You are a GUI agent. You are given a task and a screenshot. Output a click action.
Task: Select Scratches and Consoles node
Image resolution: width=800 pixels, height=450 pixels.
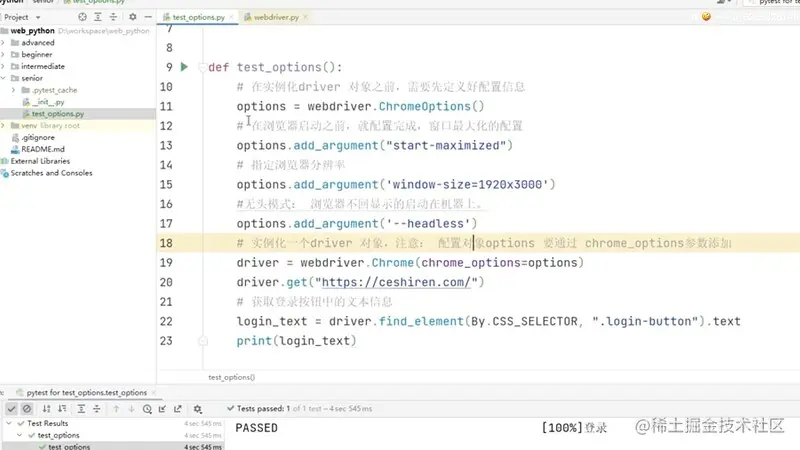(51, 173)
